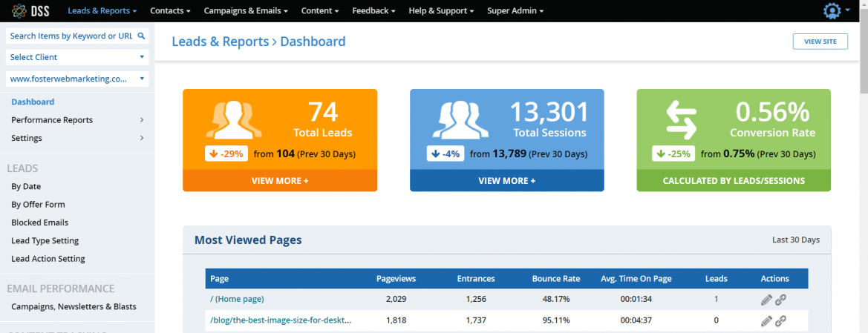The height and width of the screenshot is (333, 868).
Task: Click the VIEW SITE button
Action: (820, 42)
